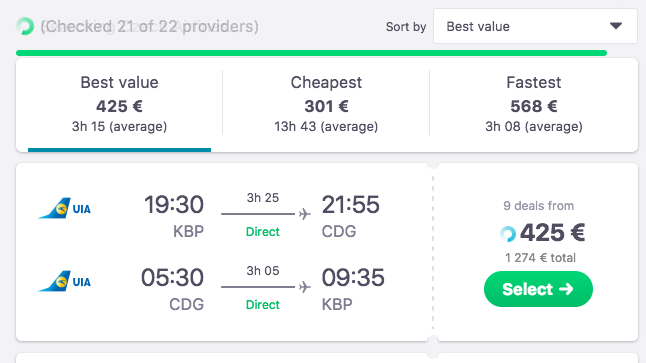Viewport: 646px width, 363px height.
Task: Select the Best value 425 € tab
Action: click(119, 104)
